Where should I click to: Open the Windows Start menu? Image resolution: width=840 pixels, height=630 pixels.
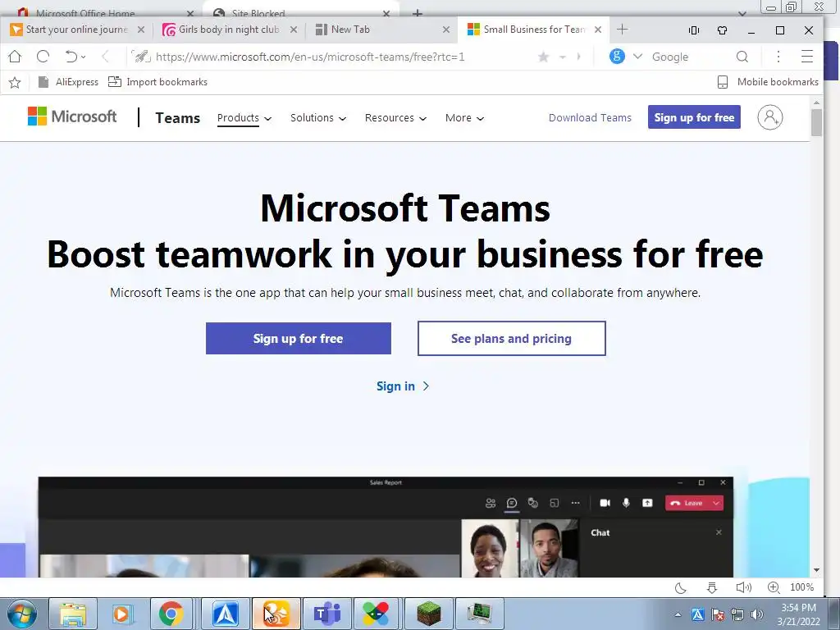tap(22, 614)
